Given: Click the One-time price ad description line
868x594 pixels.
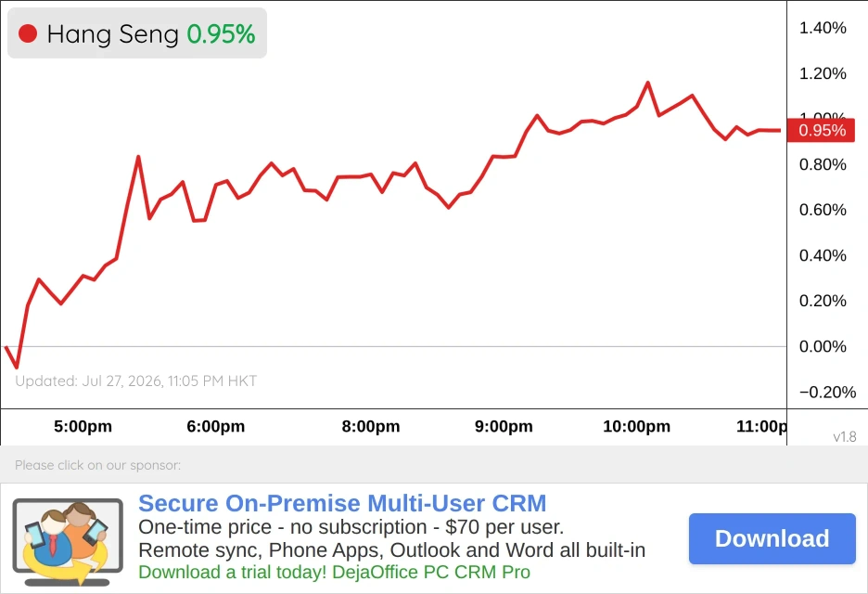Looking at the screenshot, I should (351, 527).
